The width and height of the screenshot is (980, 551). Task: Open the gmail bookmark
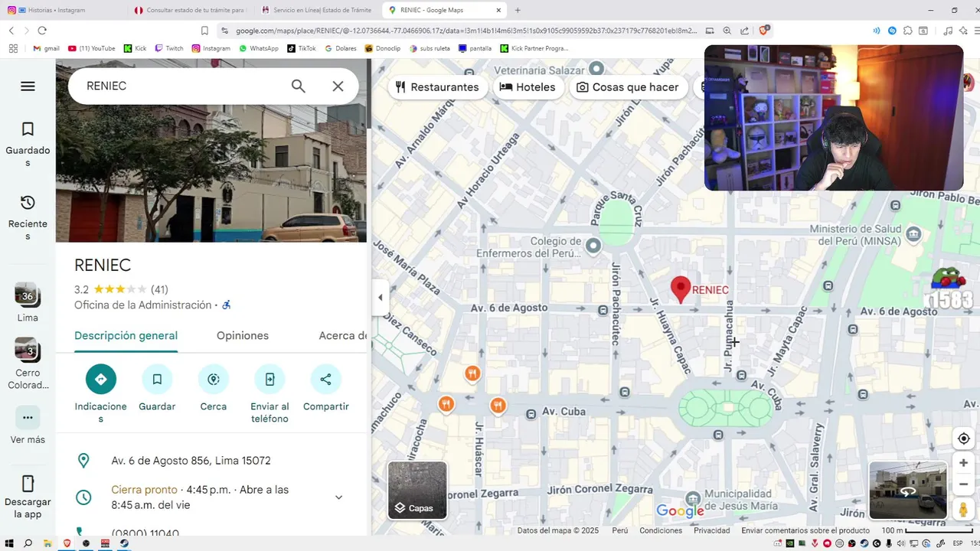point(46,48)
